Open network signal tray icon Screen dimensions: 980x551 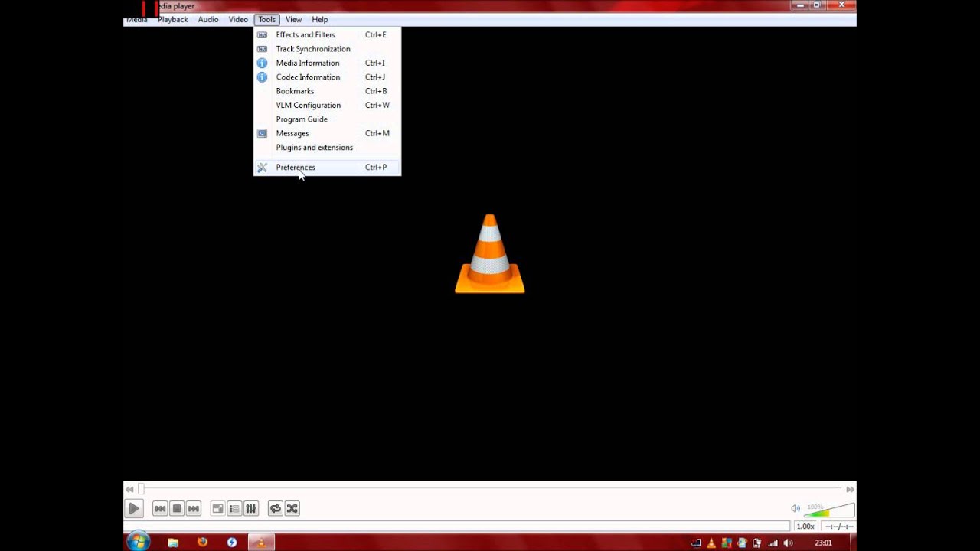pos(773,543)
